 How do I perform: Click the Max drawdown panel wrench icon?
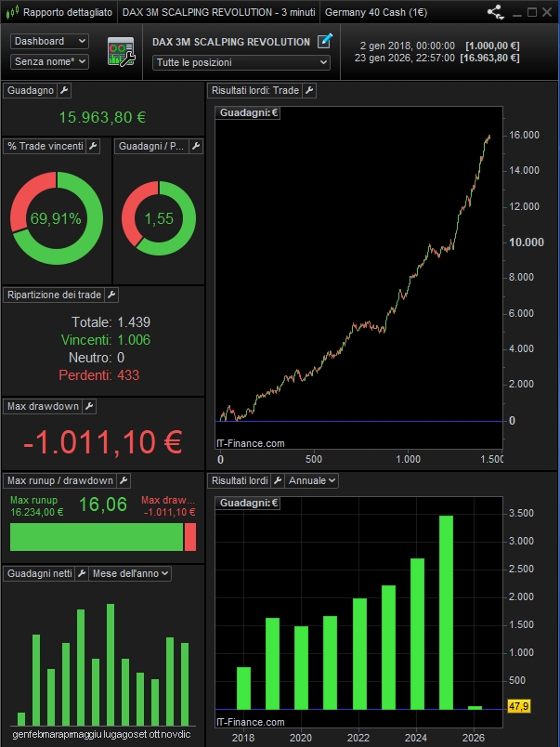89,407
